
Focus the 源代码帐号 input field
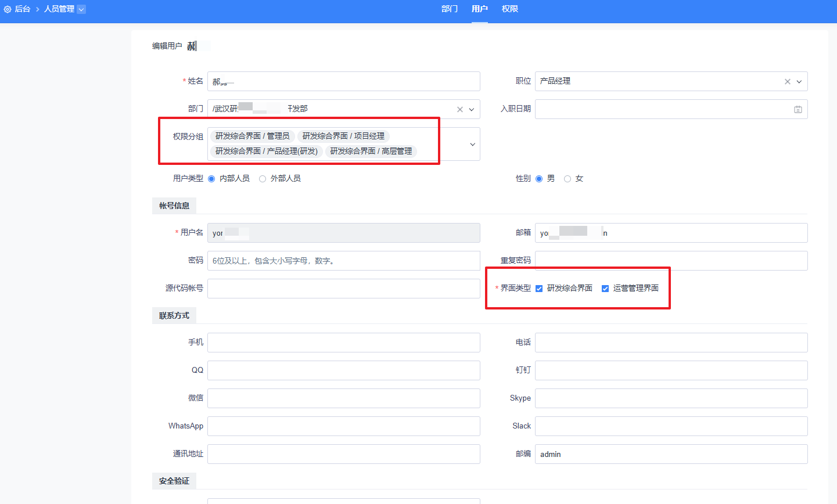[344, 289]
